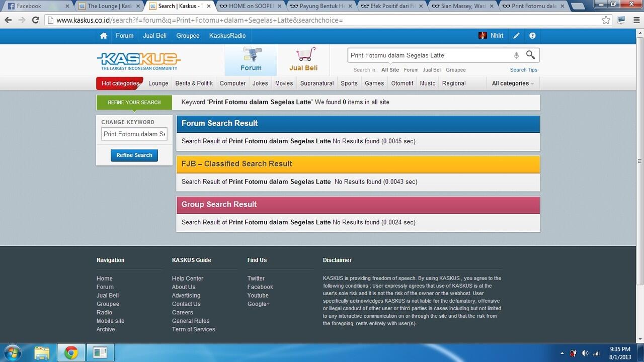The width and height of the screenshot is (644, 362).
Task: Switch to HOME on SOOPER tab
Action: pos(250,6)
